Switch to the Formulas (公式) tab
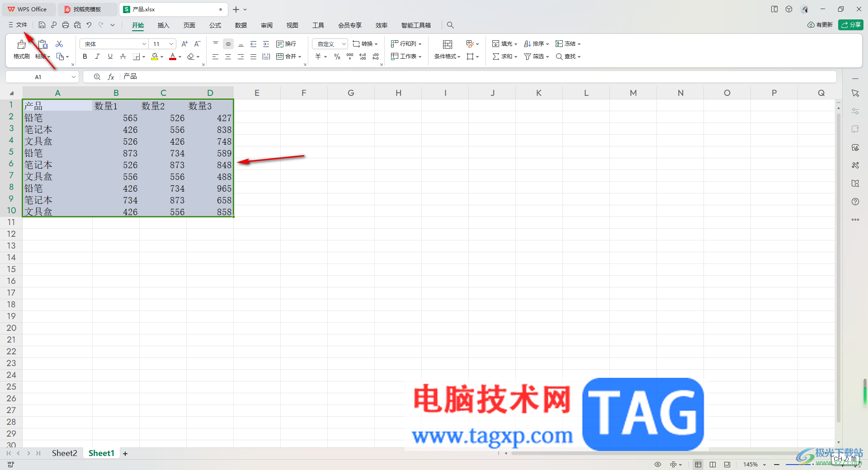868x470 pixels. [215, 25]
